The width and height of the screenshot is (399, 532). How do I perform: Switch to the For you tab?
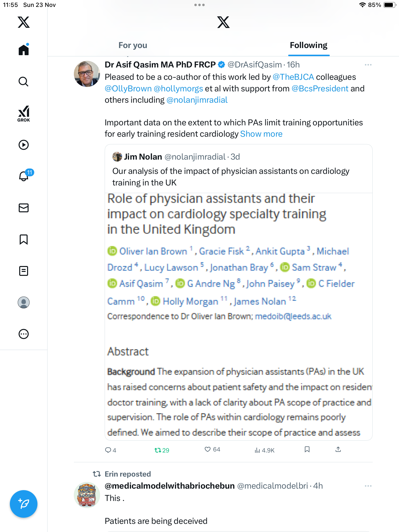point(133,45)
